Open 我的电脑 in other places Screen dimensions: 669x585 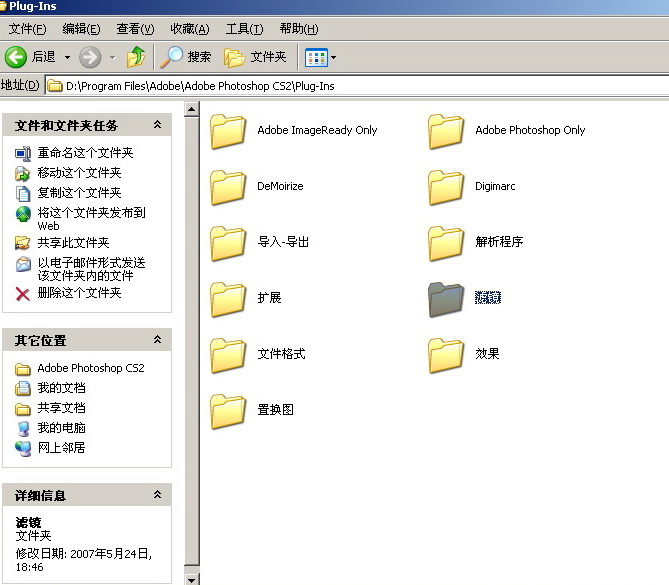click(61, 428)
